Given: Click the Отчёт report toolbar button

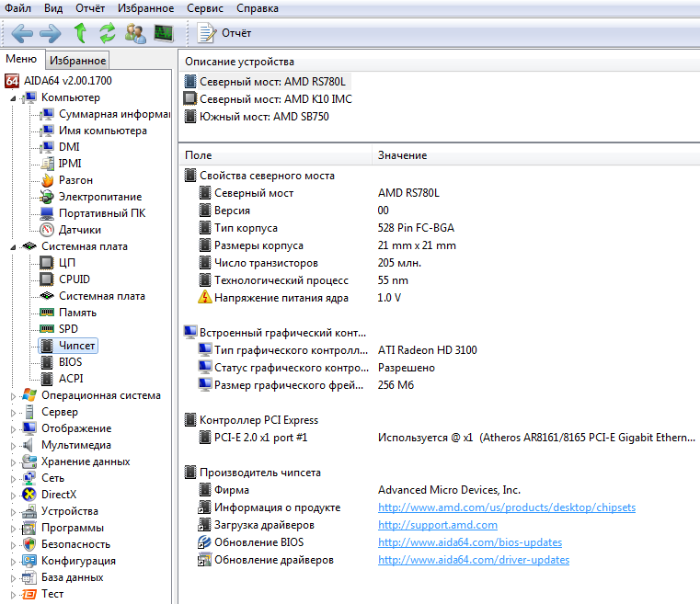Looking at the screenshot, I should 224,33.
